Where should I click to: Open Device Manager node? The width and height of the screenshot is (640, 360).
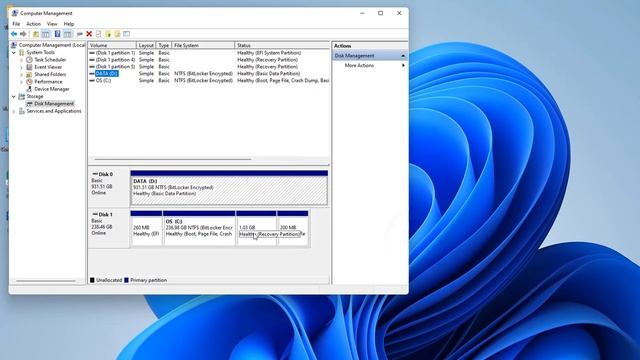click(51, 89)
